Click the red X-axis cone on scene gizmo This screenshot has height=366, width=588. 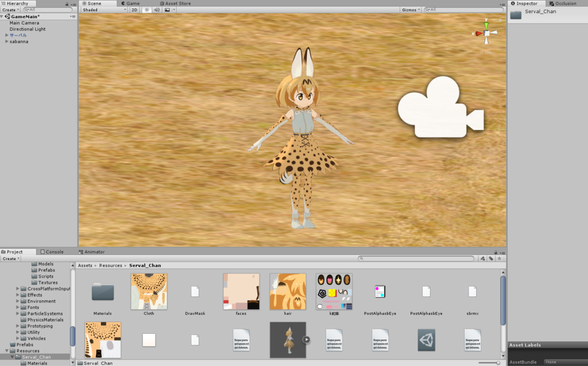point(478,33)
